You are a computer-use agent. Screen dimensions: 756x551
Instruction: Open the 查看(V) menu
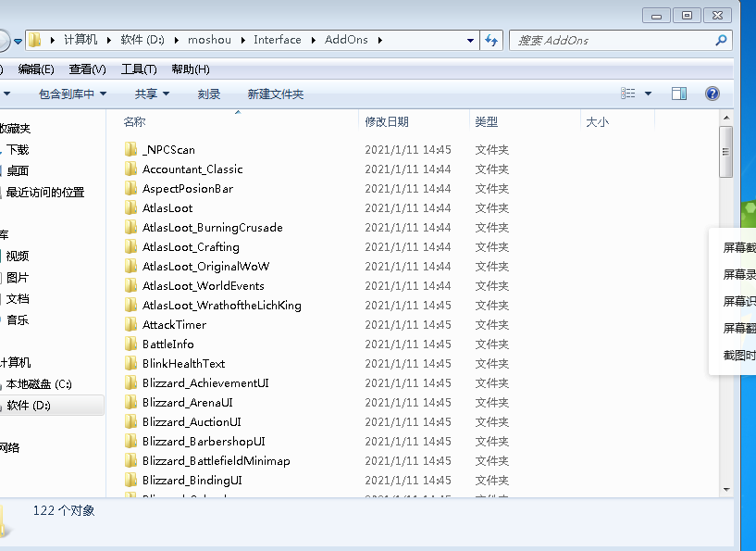point(87,69)
